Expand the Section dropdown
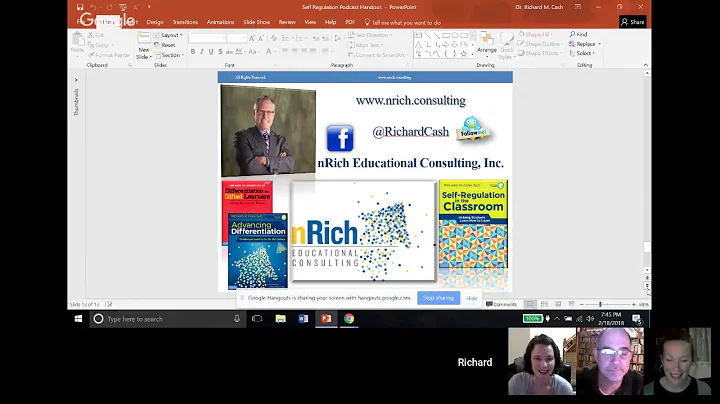Image resolution: width=720 pixels, height=404 pixels. 169,55
